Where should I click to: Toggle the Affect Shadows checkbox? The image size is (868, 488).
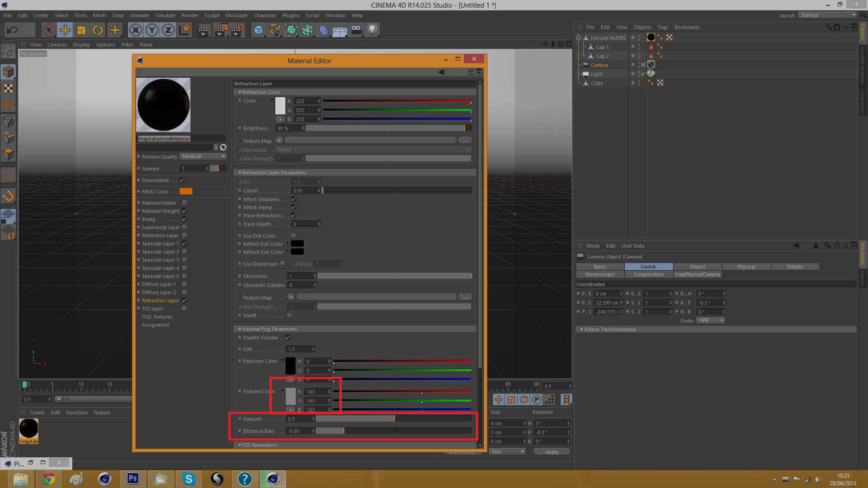[x=293, y=199]
